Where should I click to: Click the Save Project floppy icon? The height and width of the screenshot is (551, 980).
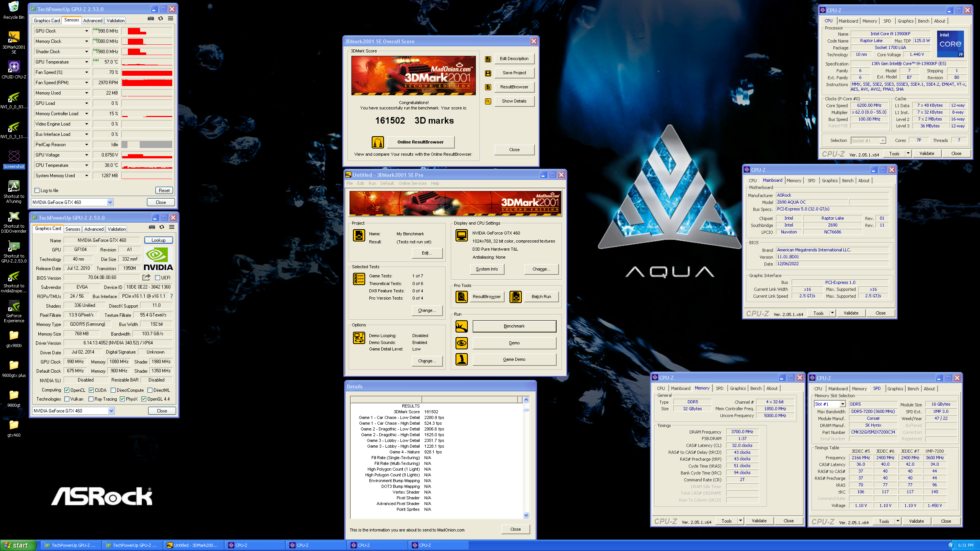click(x=488, y=73)
